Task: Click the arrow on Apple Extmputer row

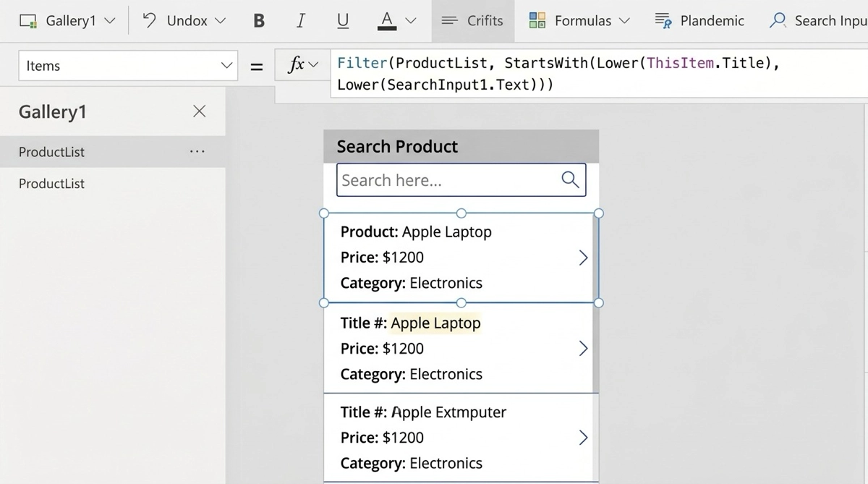Action: tap(583, 438)
